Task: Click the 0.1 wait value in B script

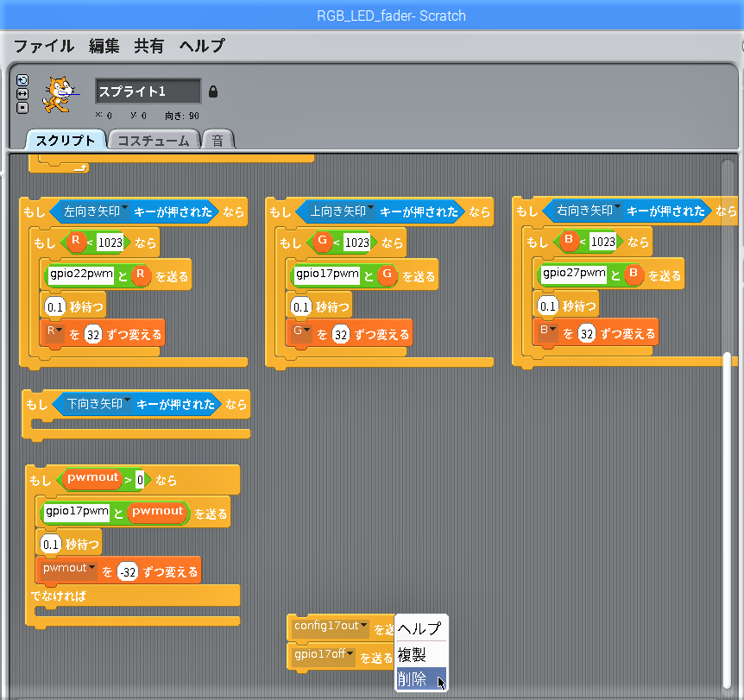Action: click(x=548, y=306)
